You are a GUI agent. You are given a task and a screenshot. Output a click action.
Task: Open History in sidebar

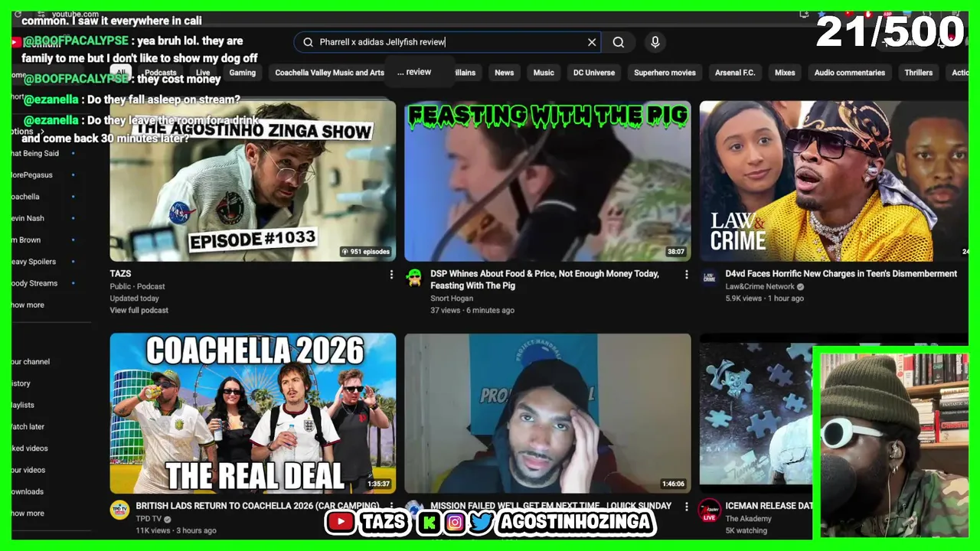tap(21, 383)
